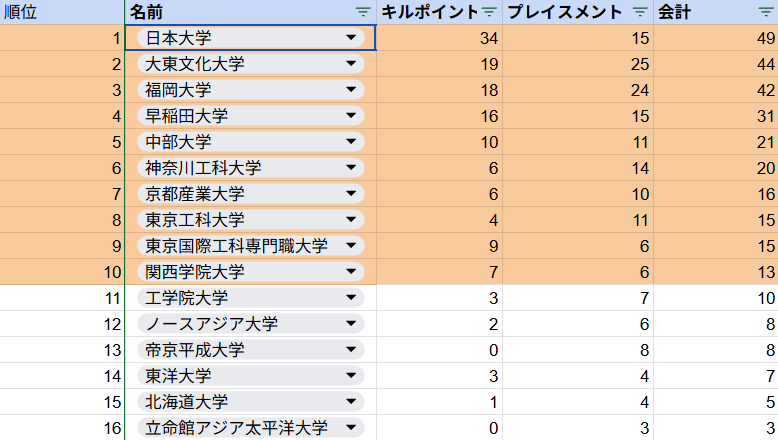Select rank cell showing 10
Screen dimensions: 778x440
pyautogui.click(x=62, y=272)
